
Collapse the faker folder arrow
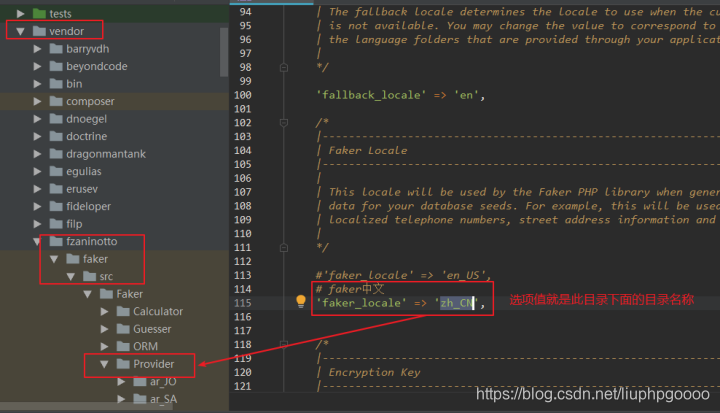[54, 259]
